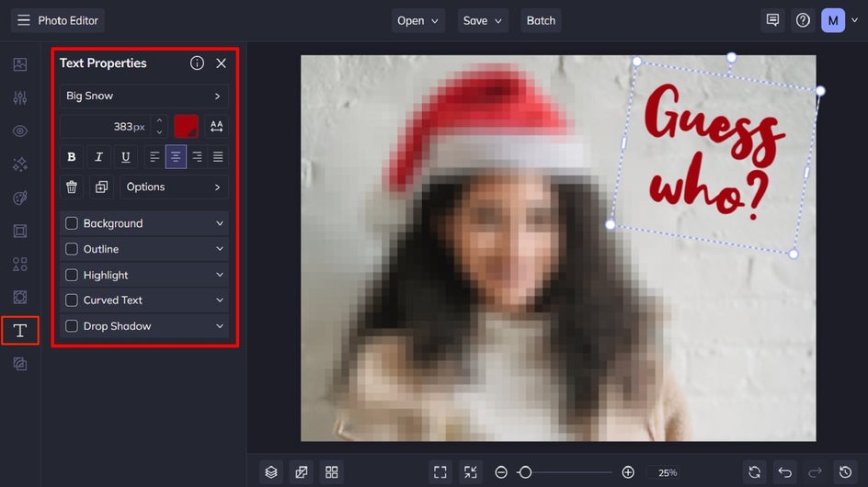This screenshot has height=487, width=868.
Task: Zoom in with the plus icon
Action: click(628, 472)
